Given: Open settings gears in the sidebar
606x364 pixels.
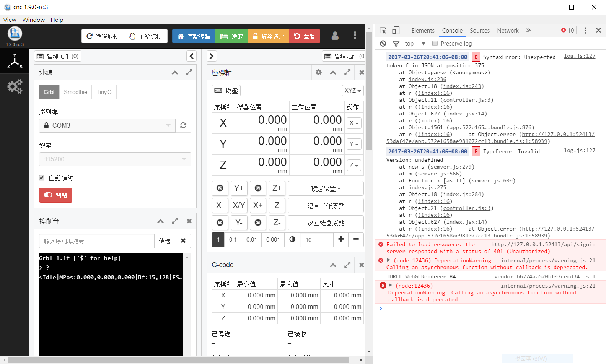Looking at the screenshot, I should click(15, 86).
